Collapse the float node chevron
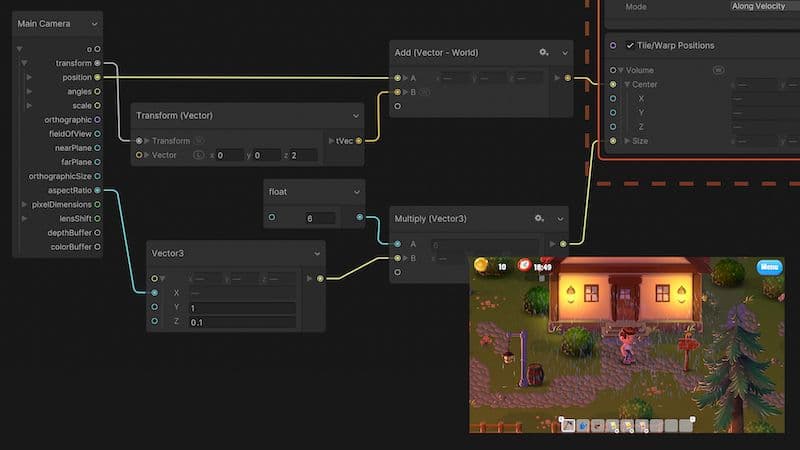 (x=357, y=192)
